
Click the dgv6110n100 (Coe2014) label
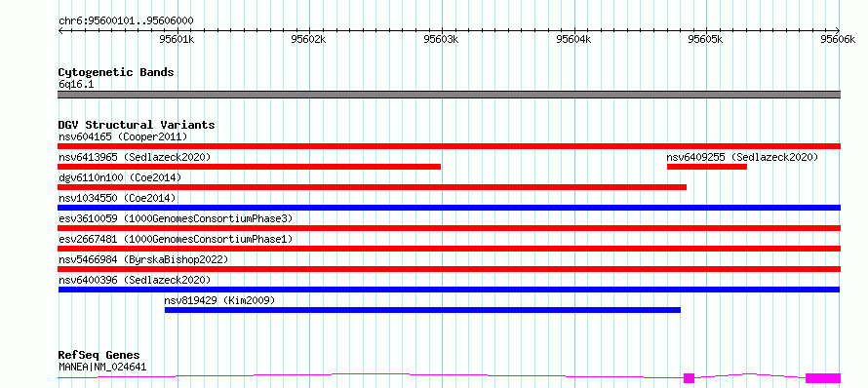pos(120,177)
